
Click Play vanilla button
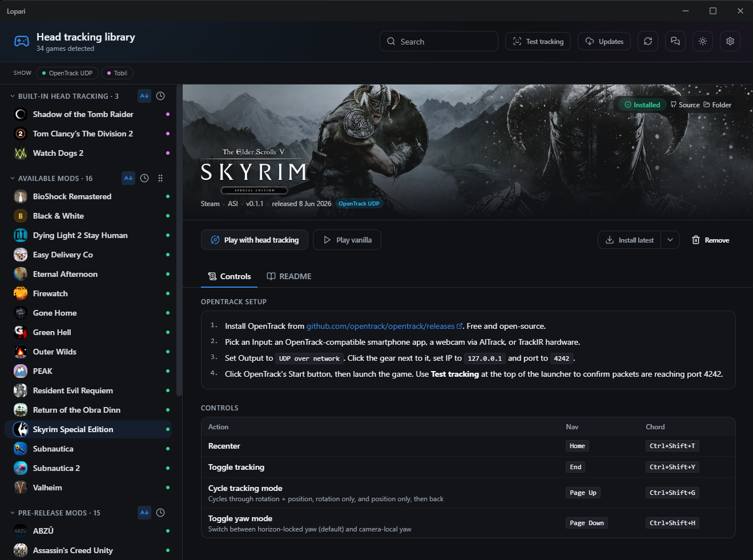tap(347, 240)
